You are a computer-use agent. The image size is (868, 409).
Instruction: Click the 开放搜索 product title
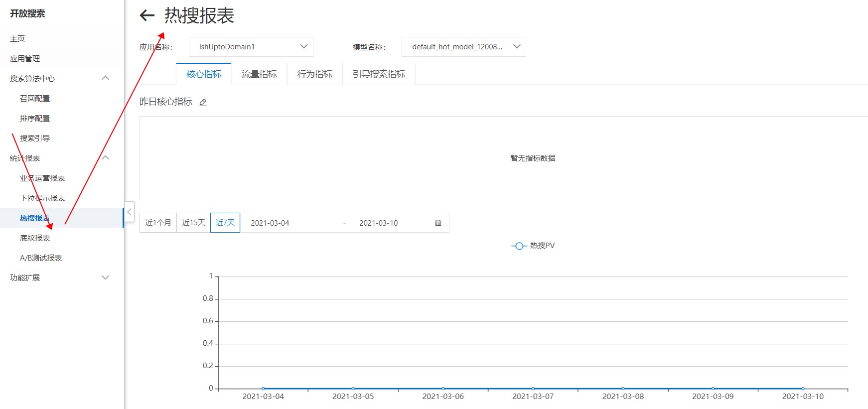click(x=27, y=13)
